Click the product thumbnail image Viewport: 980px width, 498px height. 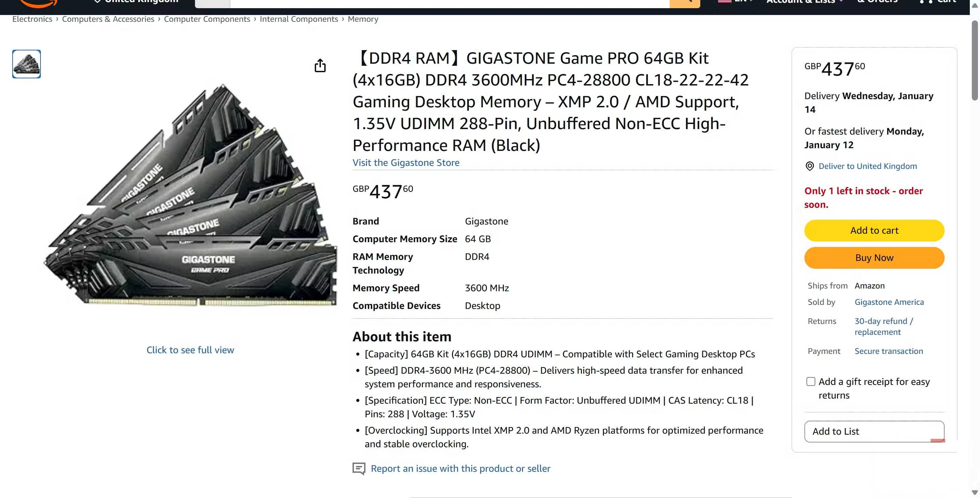tap(26, 64)
